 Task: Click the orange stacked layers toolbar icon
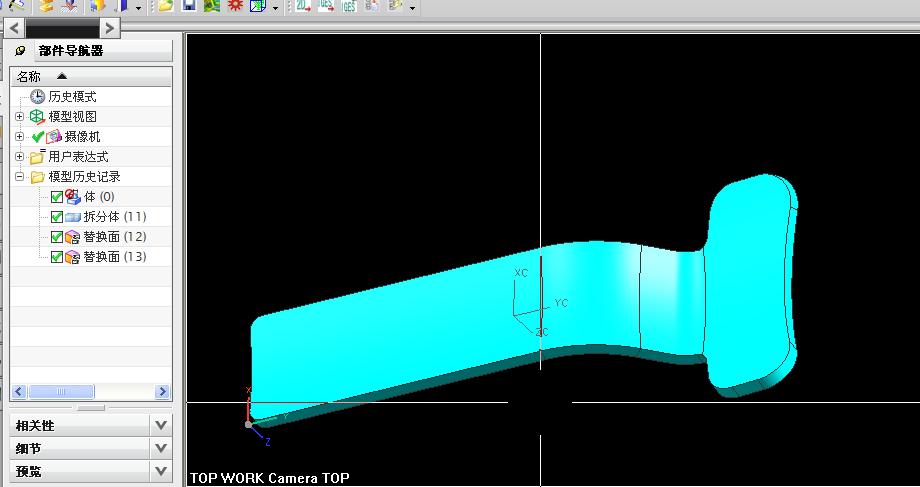pos(48,6)
